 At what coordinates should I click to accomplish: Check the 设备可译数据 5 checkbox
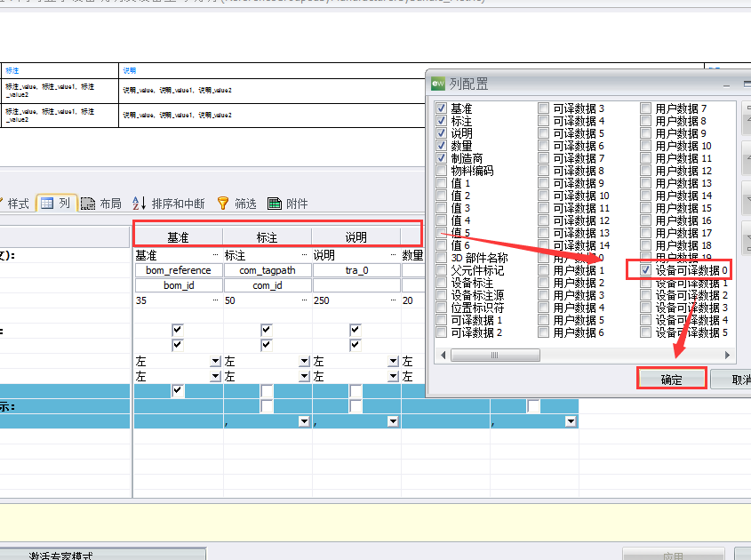click(x=645, y=332)
